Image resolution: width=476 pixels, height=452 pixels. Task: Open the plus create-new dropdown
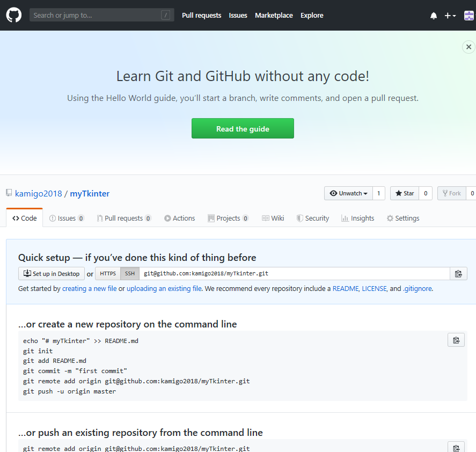click(450, 16)
